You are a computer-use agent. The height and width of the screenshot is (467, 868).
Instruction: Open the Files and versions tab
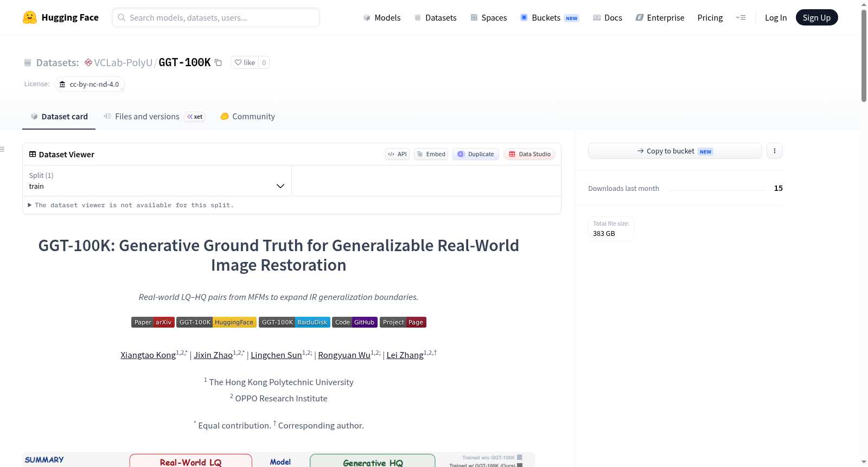(154, 117)
